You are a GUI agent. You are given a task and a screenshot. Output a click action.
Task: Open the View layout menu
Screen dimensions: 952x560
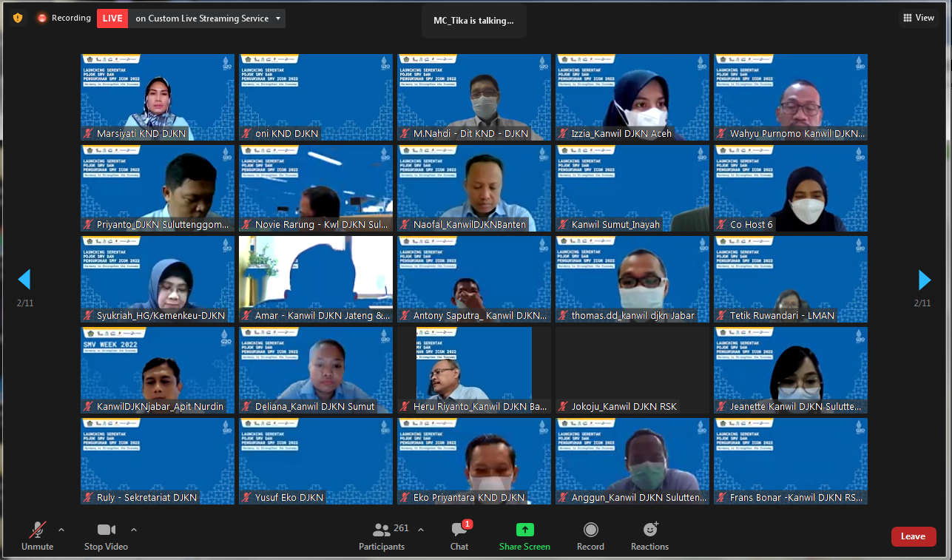pyautogui.click(x=919, y=18)
